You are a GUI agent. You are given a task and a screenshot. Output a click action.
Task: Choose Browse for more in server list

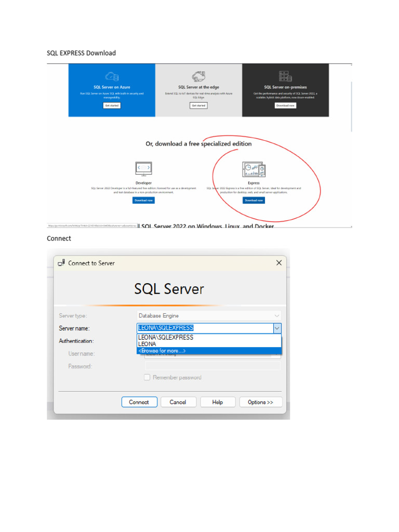pos(209,351)
